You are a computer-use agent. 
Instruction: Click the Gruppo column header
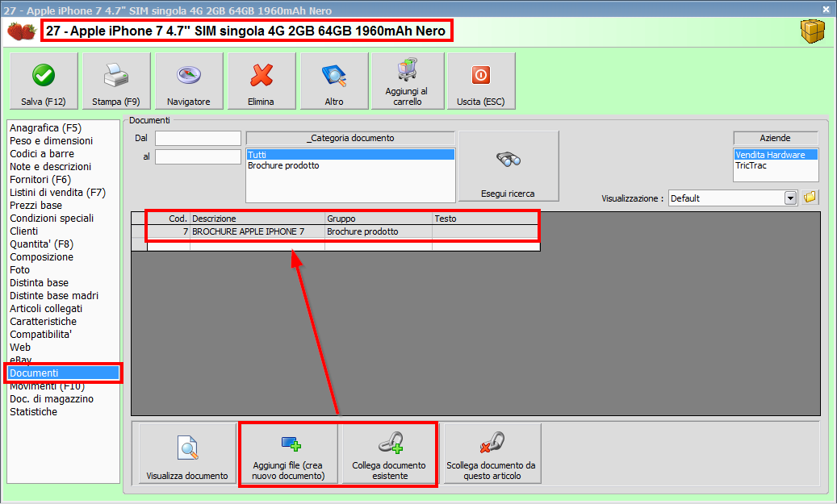click(x=379, y=219)
